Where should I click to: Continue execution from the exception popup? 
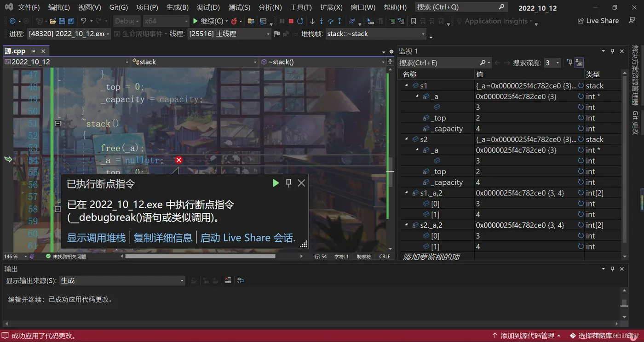point(276,183)
